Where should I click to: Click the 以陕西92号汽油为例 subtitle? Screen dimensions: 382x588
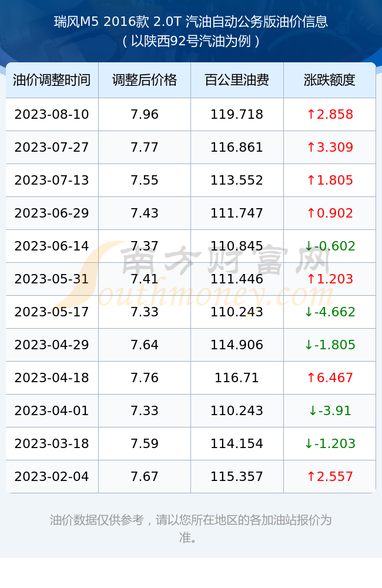[191, 41]
